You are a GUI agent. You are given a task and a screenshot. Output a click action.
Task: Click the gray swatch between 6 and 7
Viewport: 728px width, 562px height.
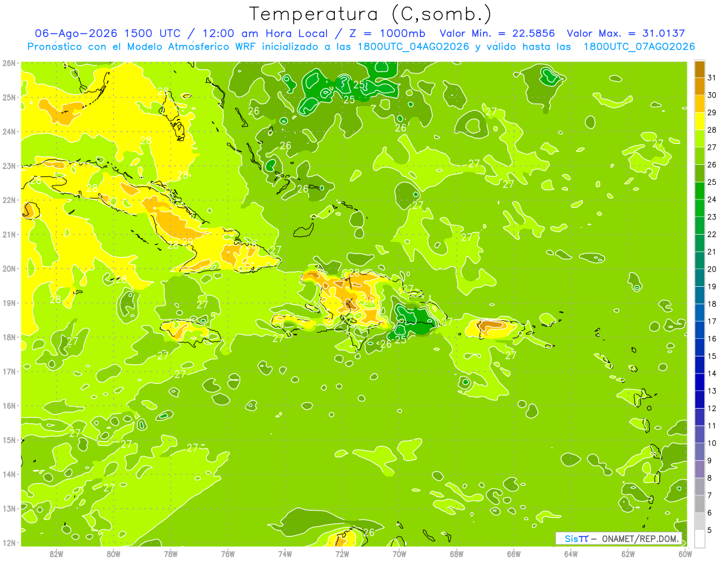pyautogui.click(x=699, y=504)
